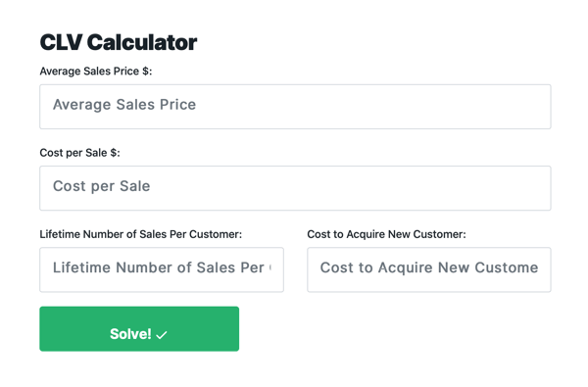This screenshot has height=387, width=588.
Task: Select the Lifetime Number of Sales input
Action: point(162,269)
